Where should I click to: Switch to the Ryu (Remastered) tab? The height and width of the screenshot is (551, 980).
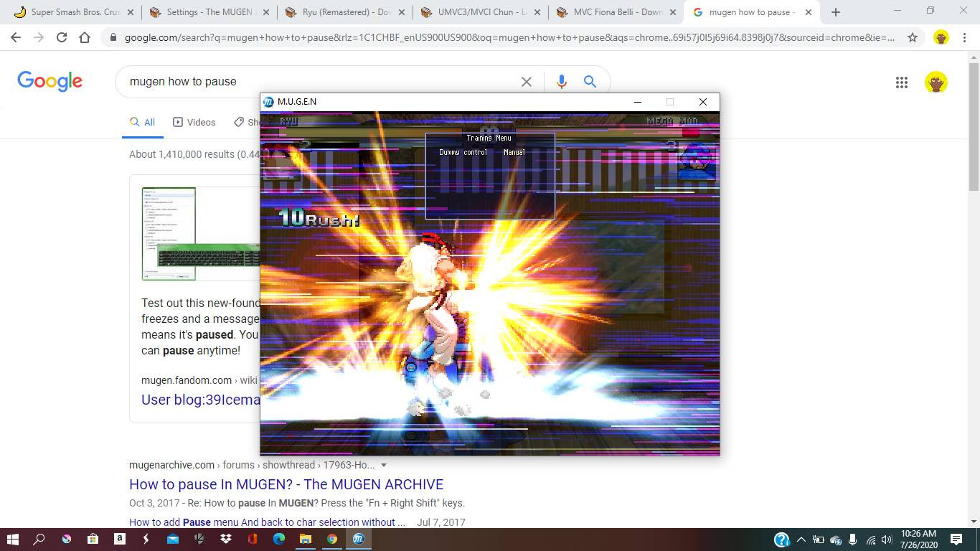pos(344,12)
